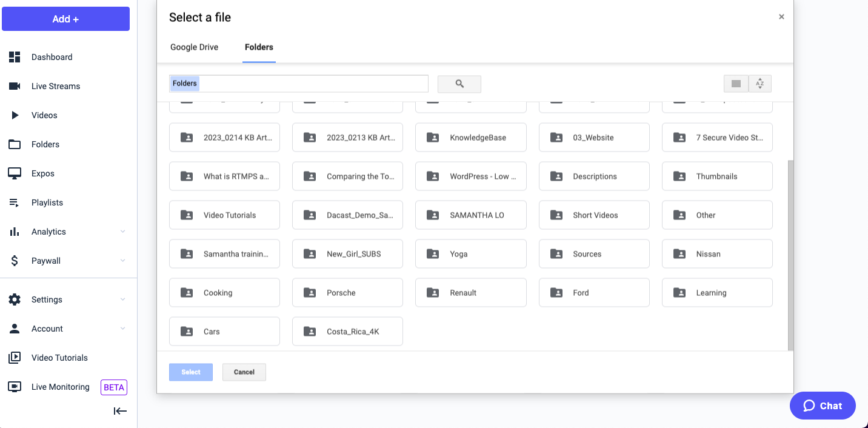Image resolution: width=868 pixels, height=428 pixels.
Task: Select the Learning folder
Action: coord(717,293)
